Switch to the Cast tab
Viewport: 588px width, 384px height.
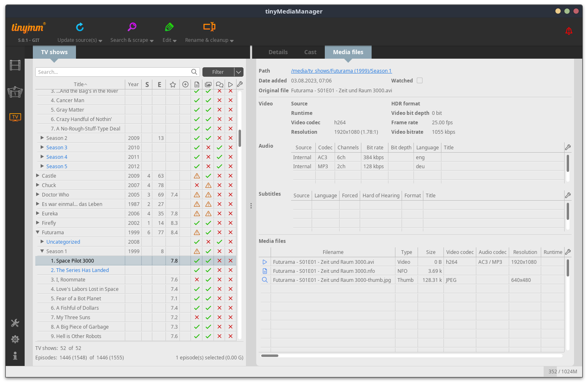pos(310,52)
